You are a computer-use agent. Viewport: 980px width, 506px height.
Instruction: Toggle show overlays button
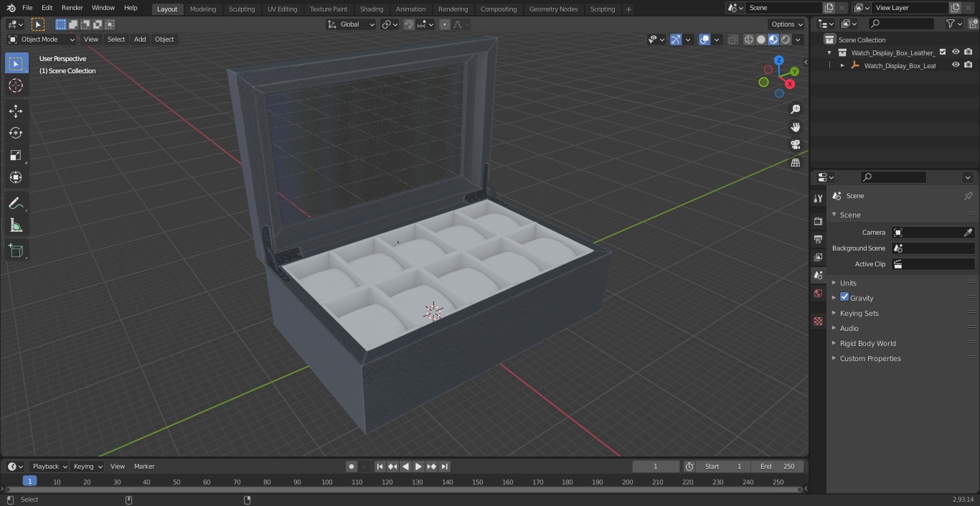pos(705,39)
